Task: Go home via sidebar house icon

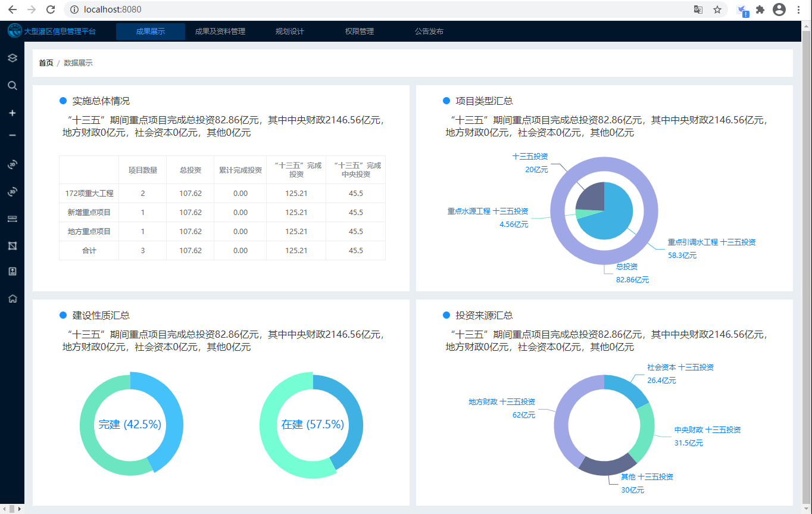Action: pyautogui.click(x=12, y=299)
